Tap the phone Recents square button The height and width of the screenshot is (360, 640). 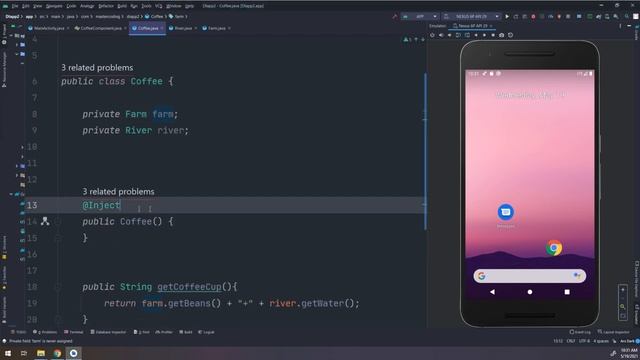pos(567,292)
